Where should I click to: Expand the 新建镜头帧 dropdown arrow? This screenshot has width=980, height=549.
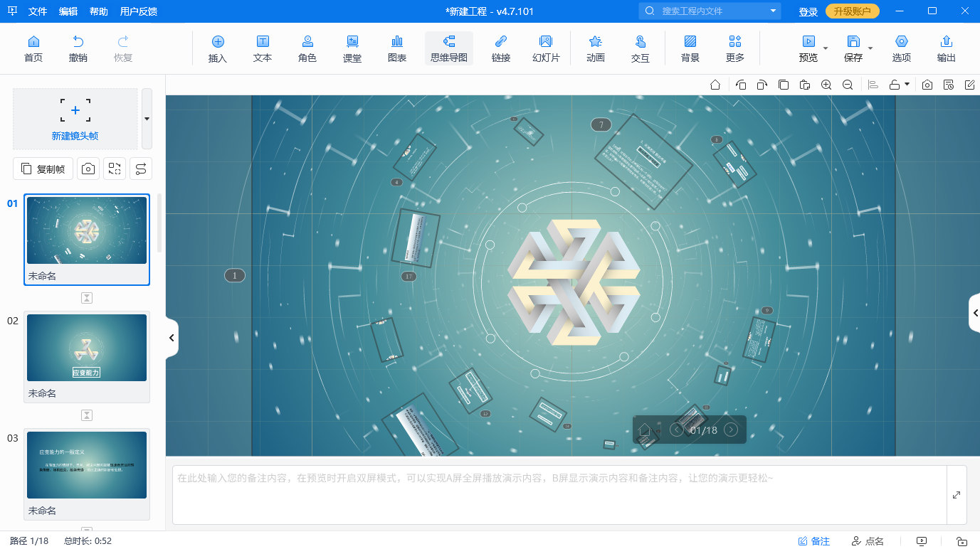[147, 119]
